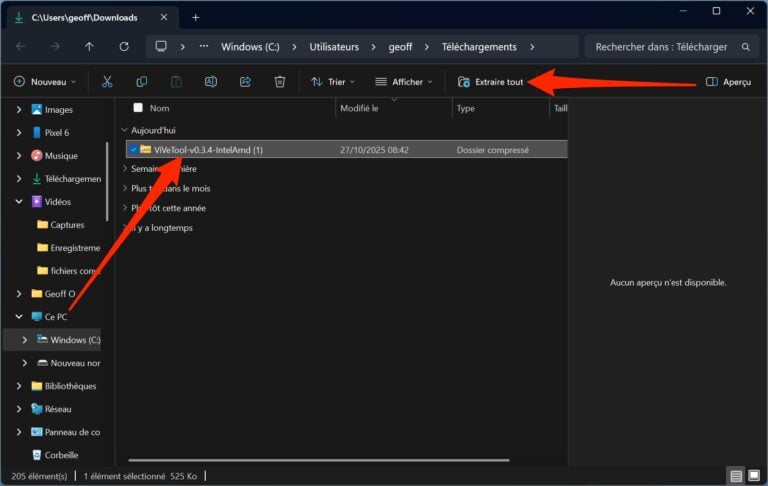The image size is (768, 486).
Task: Open the Afficher view dropdown
Action: 404,82
